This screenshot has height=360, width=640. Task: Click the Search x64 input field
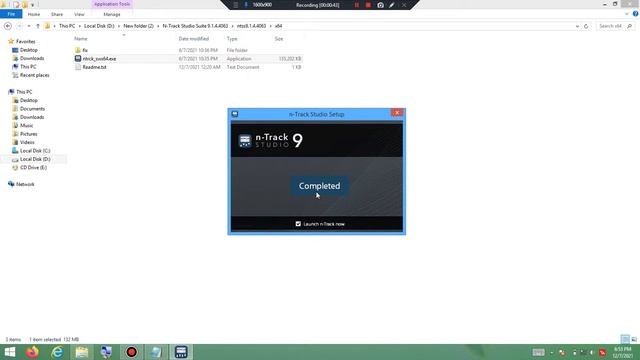point(611,26)
